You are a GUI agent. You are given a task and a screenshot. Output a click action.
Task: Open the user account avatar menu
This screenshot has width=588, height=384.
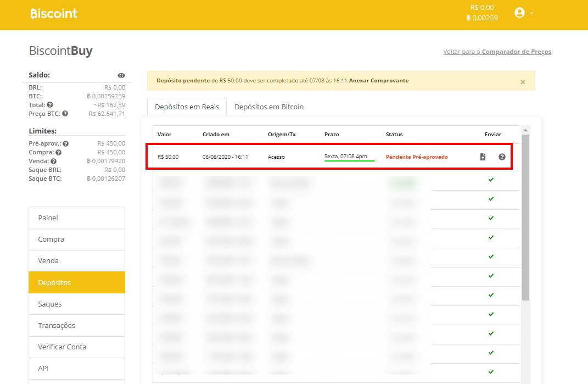click(519, 13)
